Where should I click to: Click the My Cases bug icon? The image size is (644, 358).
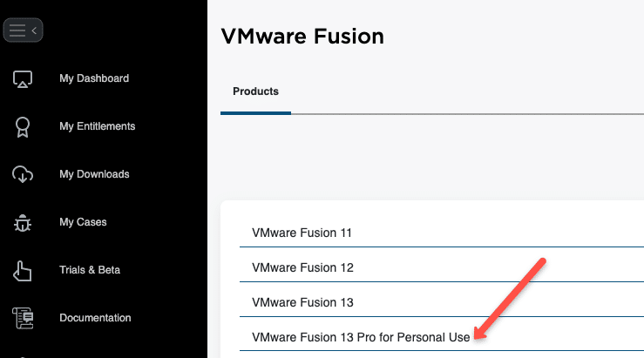[x=23, y=223]
